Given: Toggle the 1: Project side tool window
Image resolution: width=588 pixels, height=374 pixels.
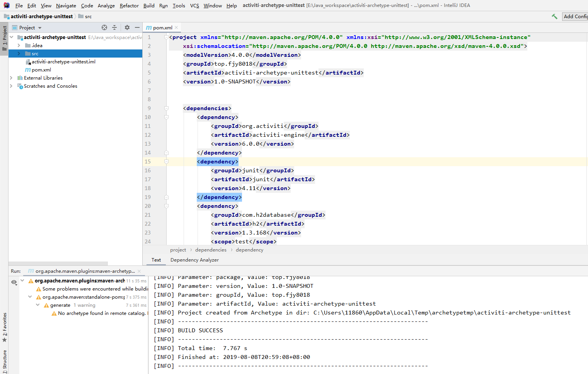Looking at the screenshot, I should point(4,38).
